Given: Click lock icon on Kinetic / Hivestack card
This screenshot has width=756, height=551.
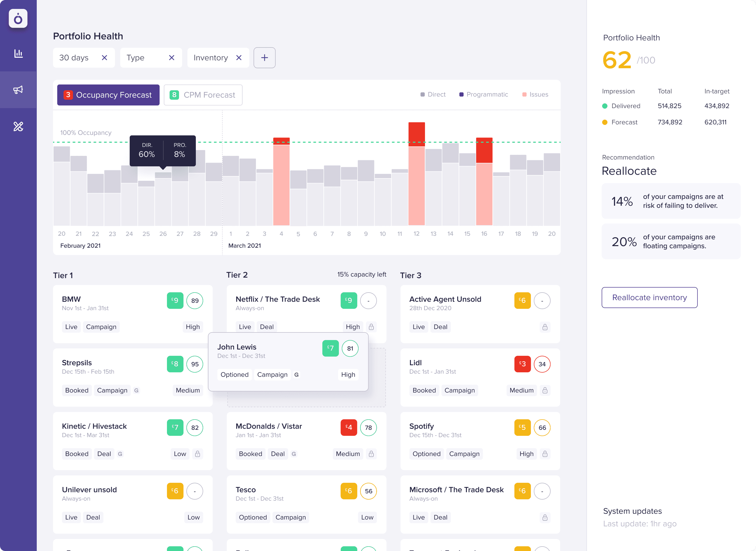Looking at the screenshot, I should click(x=197, y=454).
